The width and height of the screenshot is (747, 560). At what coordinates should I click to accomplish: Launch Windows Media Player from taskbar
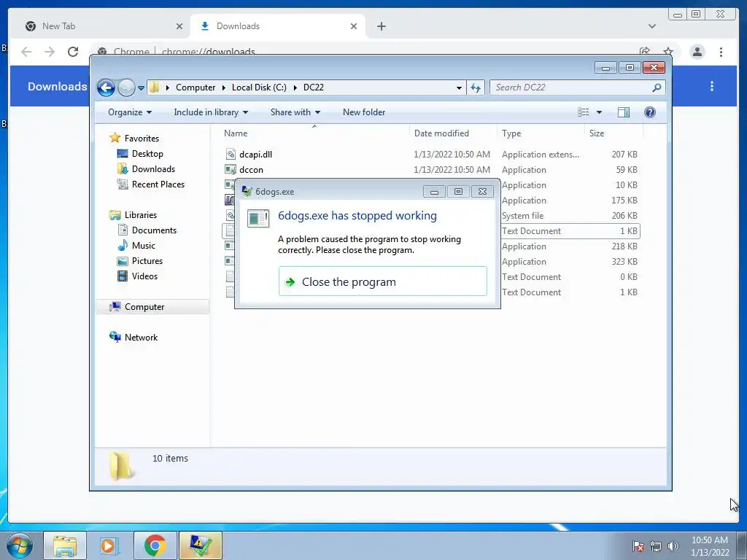pyautogui.click(x=109, y=545)
